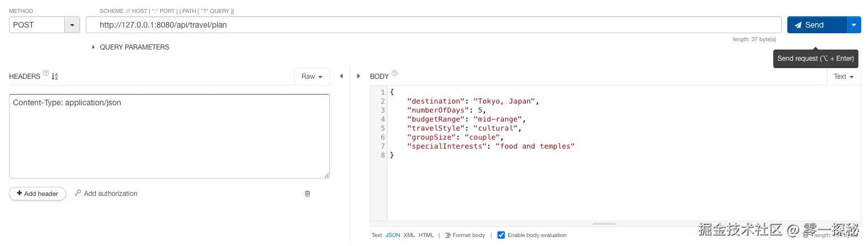868x246 pixels.
Task: Click the body help question-mark icon
Action: pos(395,73)
